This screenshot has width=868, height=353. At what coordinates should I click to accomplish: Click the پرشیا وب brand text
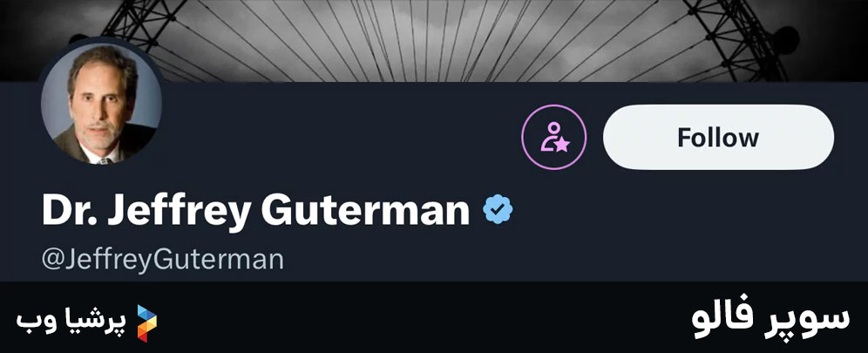tap(71, 320)
